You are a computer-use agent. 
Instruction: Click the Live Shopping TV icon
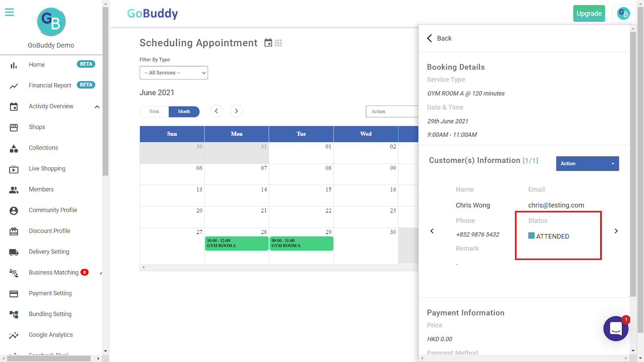coord(14,169)
